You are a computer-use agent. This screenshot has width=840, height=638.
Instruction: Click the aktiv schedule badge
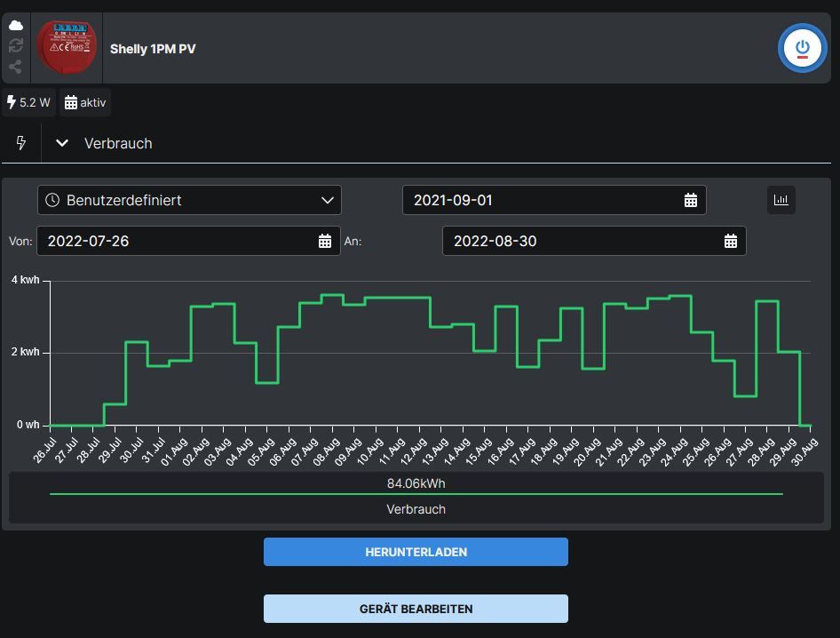[85, 102]
